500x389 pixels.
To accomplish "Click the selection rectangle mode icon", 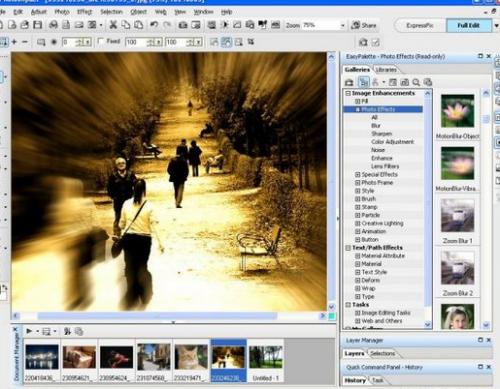I will (x=41, y=42).
